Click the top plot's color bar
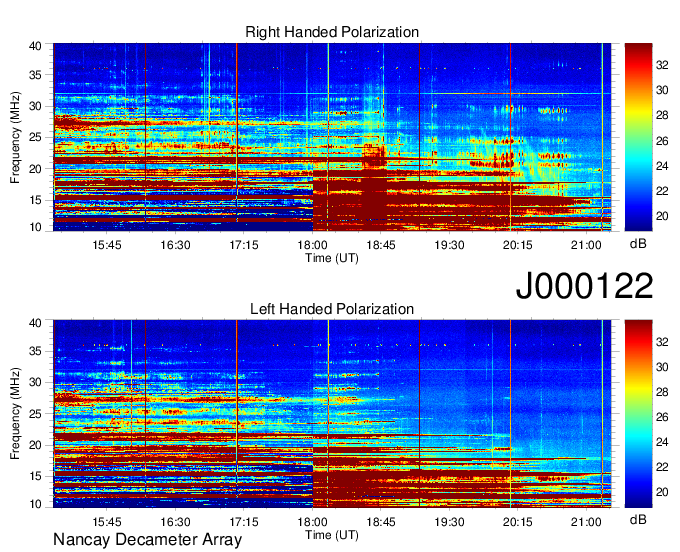Viewport: 680px width, 552px height. click(638, 137)
